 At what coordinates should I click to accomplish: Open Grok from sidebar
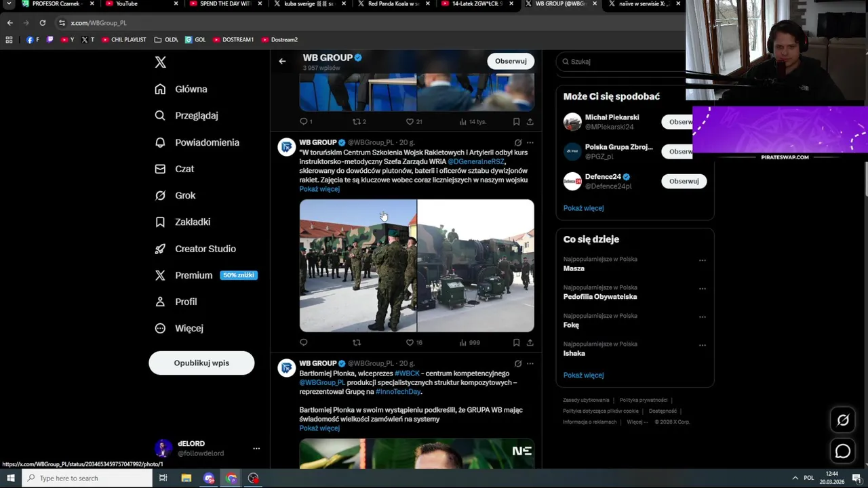[175, 195]
